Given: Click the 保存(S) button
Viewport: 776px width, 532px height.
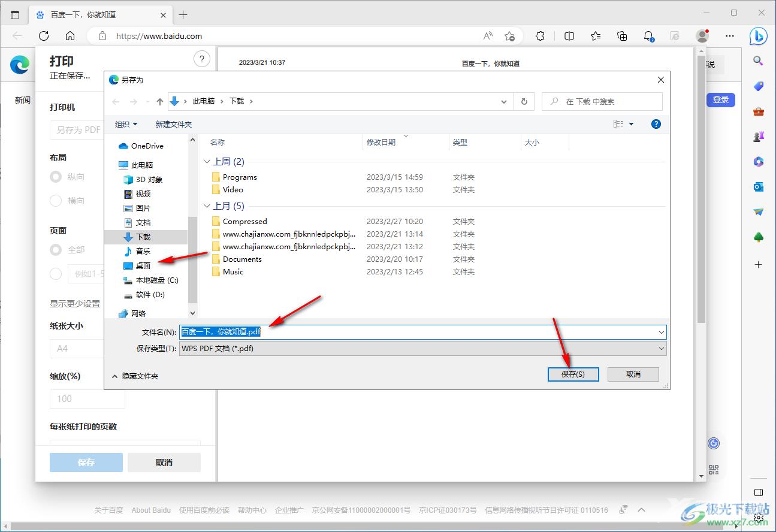Looking at the screenshot, I should [x=573, y=374].
